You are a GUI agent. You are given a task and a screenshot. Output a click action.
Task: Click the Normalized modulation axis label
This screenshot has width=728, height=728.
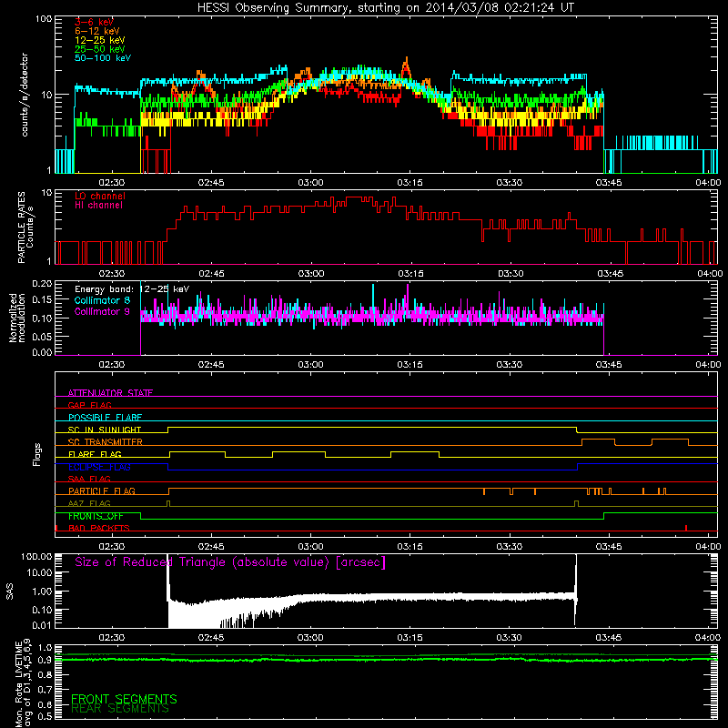point(16,318)
